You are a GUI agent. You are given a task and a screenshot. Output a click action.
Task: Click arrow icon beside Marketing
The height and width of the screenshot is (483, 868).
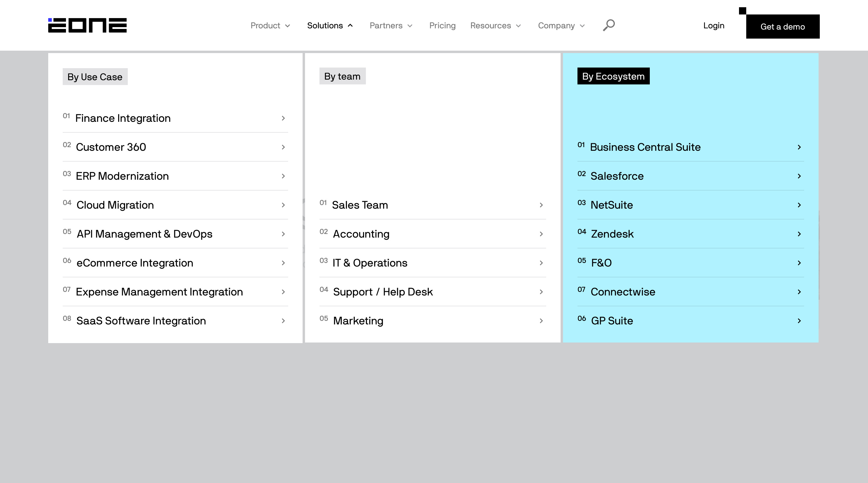pyautogui.click(x=542, y=321)
